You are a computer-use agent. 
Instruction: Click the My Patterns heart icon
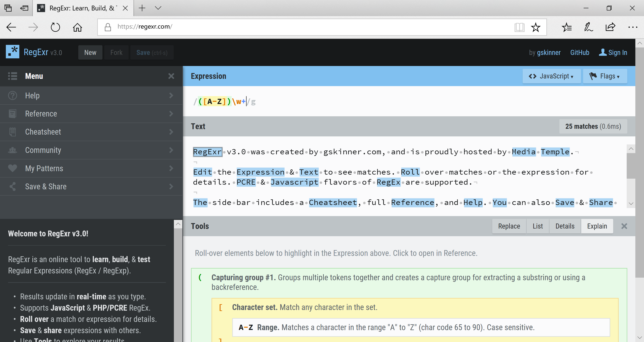click(x=12, y=168)
